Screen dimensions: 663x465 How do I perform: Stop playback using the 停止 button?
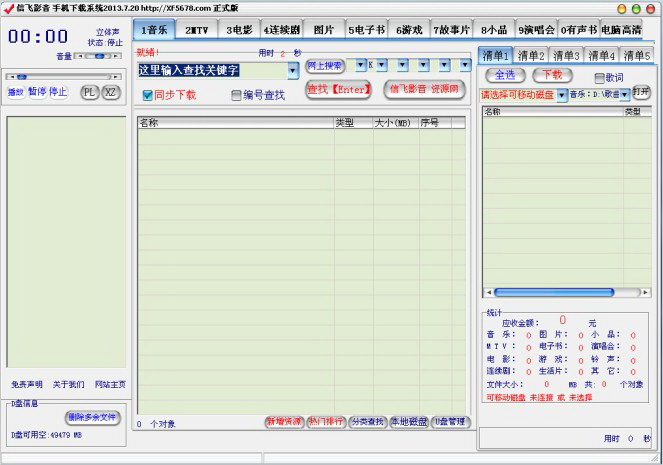[x=58, y=92]
